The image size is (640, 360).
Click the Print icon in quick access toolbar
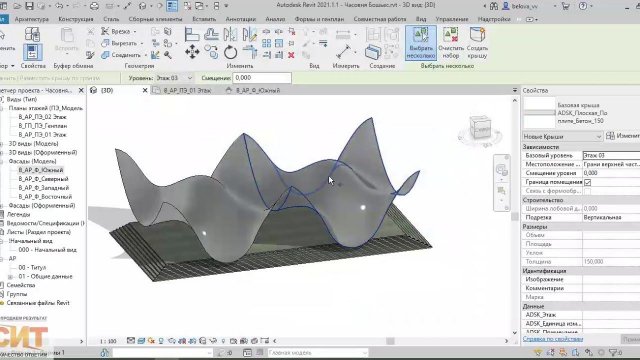coord(94,6)
